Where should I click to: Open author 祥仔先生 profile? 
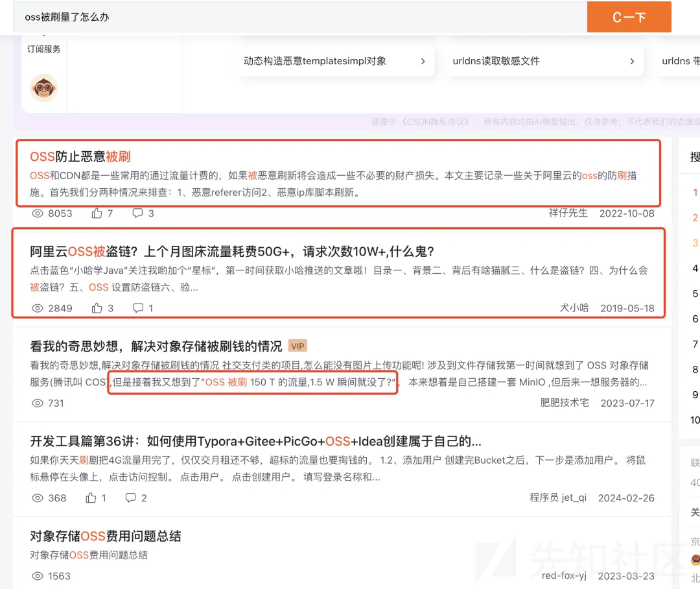click(x=568, y=213)
